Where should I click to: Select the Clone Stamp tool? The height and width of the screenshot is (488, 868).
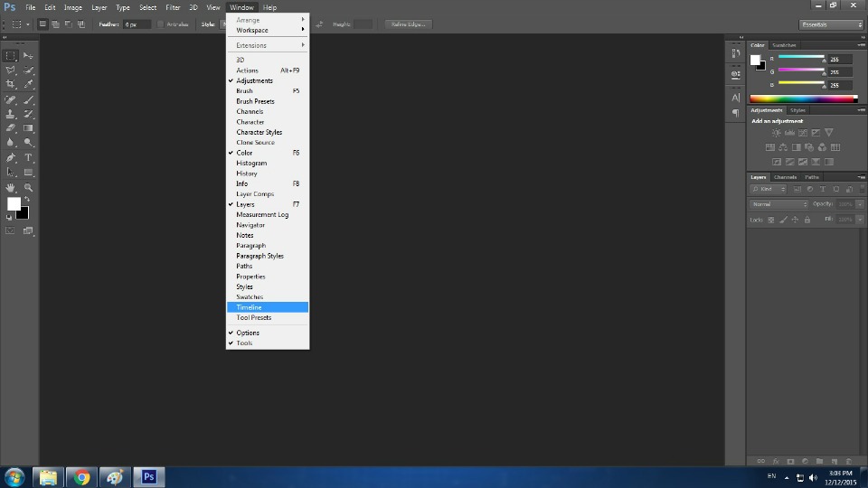coord(11,114)
